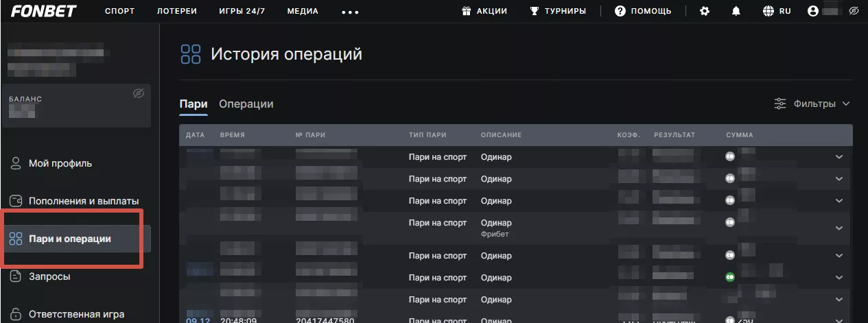This screenshot has width=868, height=323.
Task: Toggle the crossed-eye icon in top bar
Action: (x=854, y=11)
